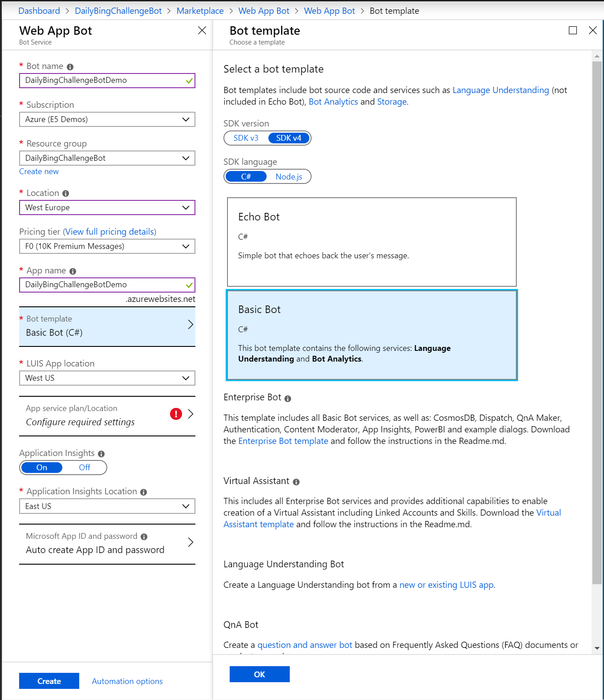Switch SDK version to SDK v3
Image resolution: width=604 pixels, height=700 pixels.
(246, 138)
